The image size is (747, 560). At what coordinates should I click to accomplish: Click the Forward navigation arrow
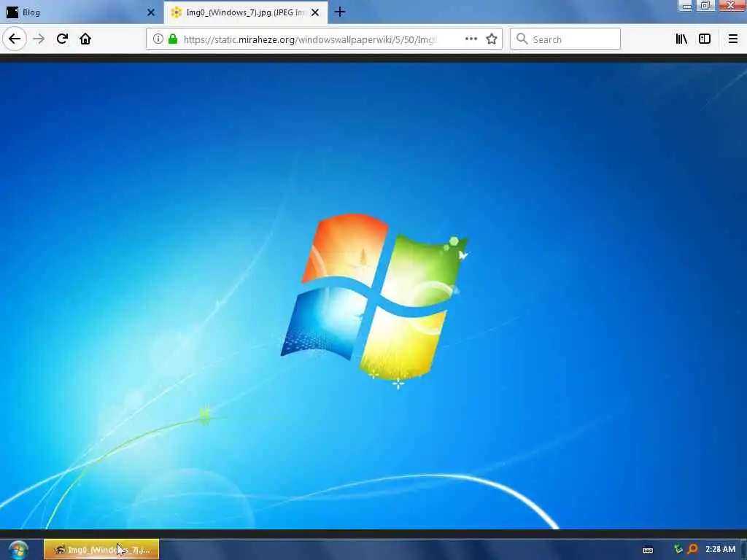click(39, 39)
